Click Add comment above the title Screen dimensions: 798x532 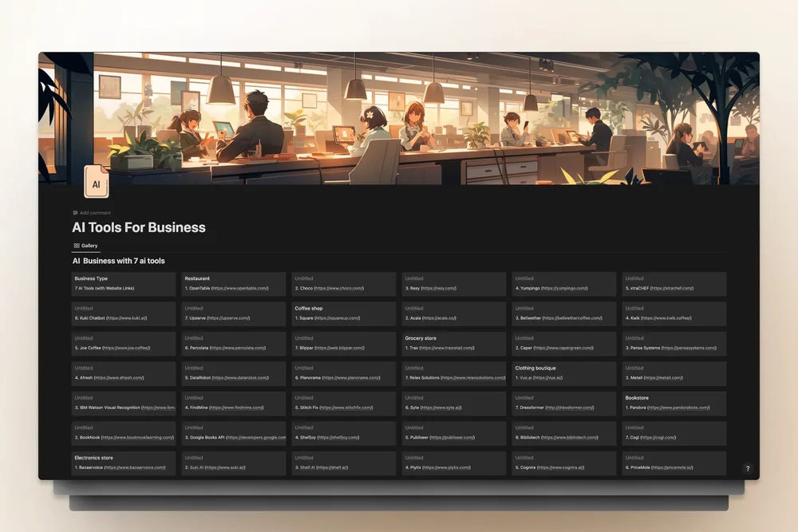point(92,213)
